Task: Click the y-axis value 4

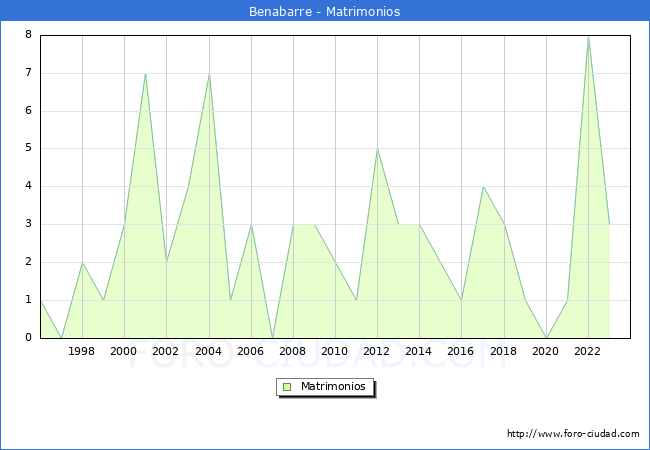Action: pos(29,186)
